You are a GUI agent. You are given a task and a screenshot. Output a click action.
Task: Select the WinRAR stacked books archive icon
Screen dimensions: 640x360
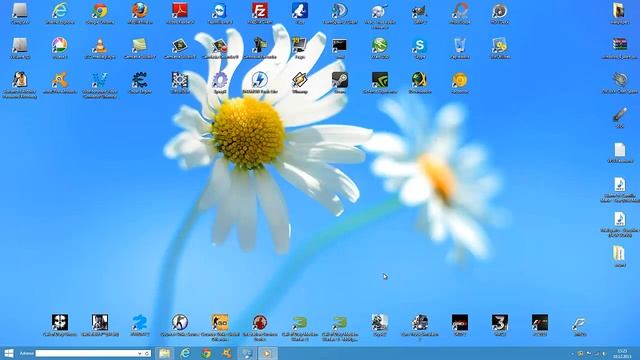pos(619,44)
